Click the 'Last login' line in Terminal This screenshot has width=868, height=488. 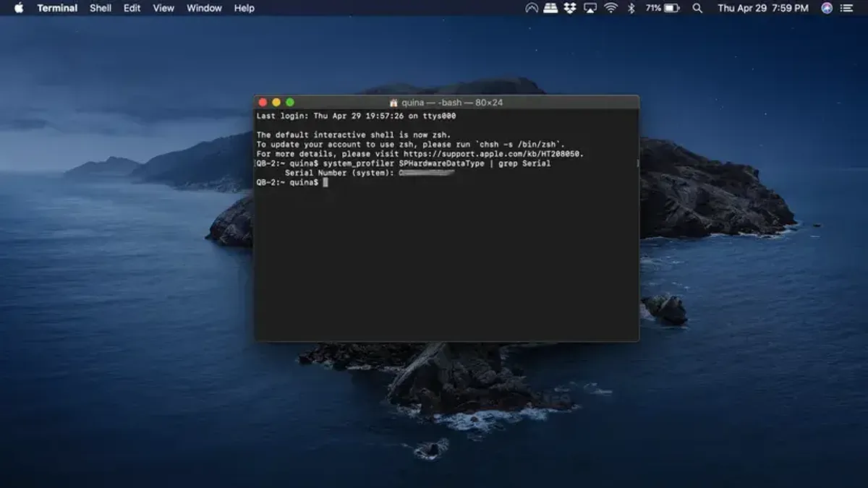point(357,116)
